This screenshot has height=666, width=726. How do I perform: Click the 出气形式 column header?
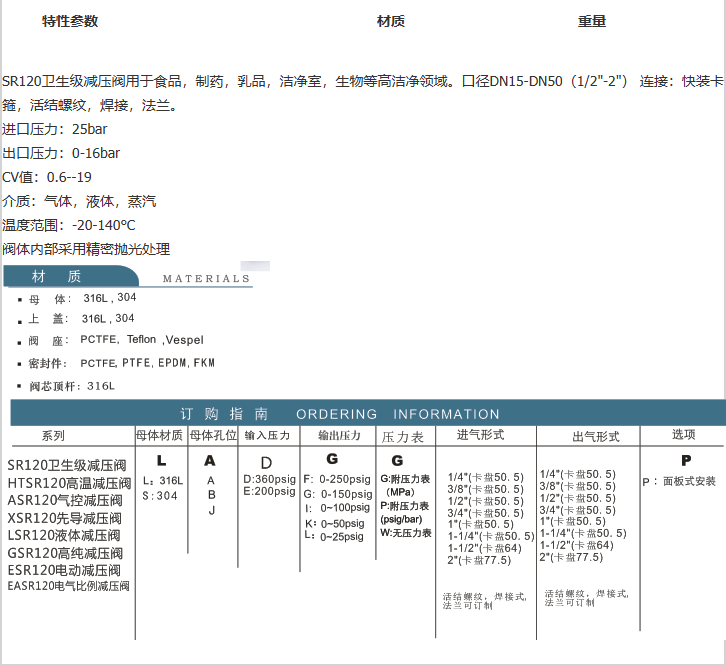point(595,437)
